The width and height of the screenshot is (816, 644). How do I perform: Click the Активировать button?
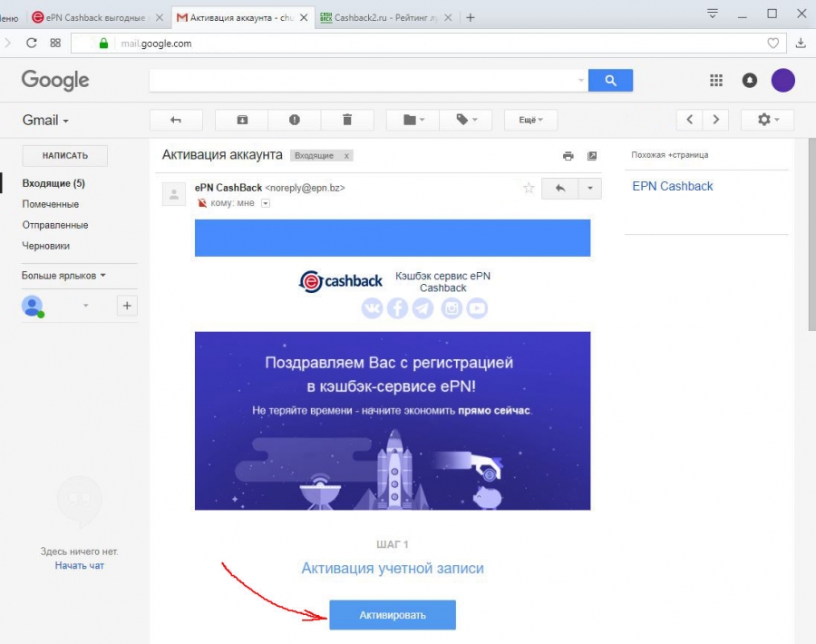393,615
